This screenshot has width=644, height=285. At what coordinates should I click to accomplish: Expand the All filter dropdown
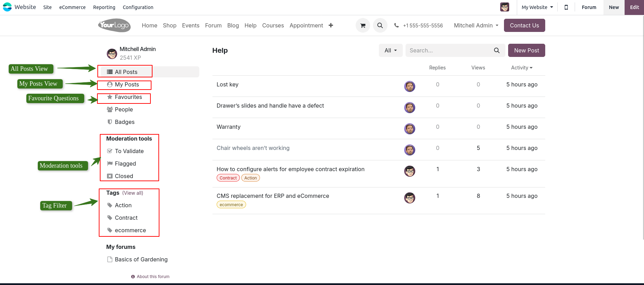[390, 50]
